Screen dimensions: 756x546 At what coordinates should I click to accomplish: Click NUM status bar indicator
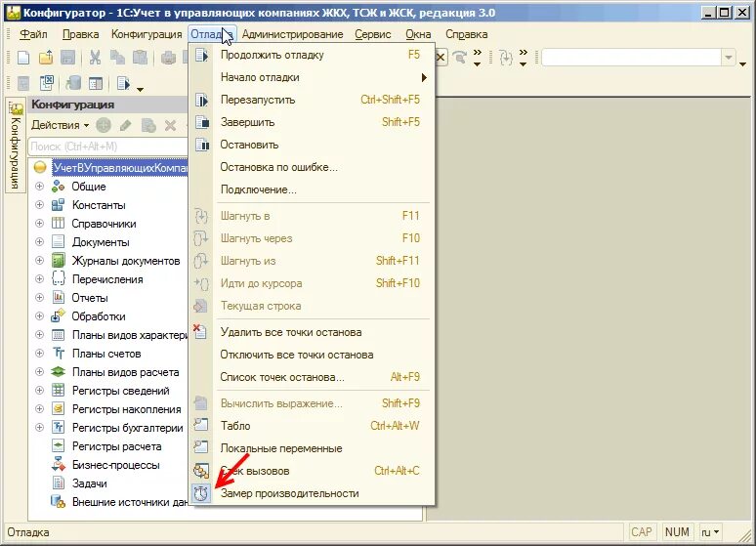click(x=677, y=532)
